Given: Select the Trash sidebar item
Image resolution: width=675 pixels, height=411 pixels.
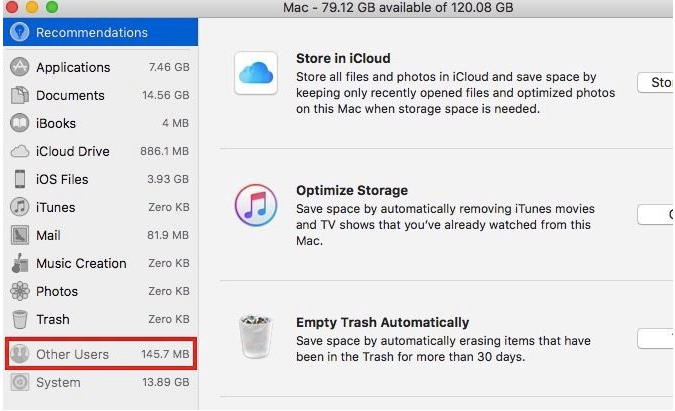Looking at the screenshot, I should (100, 319).
